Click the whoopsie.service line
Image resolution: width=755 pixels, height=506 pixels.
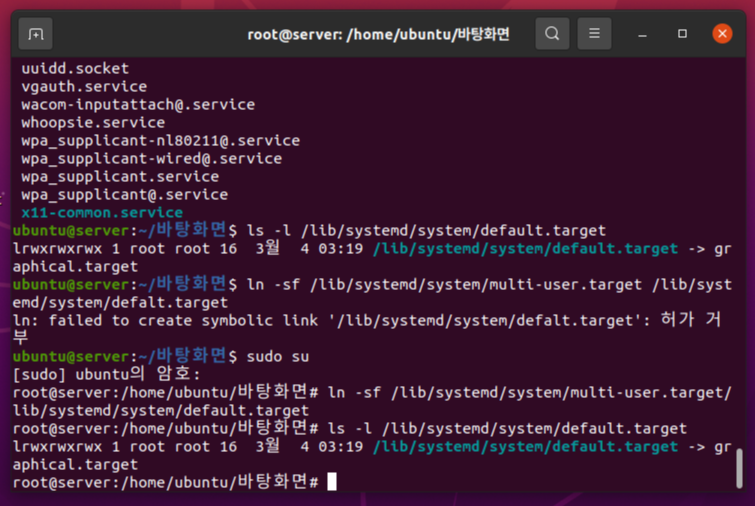coord(93,123)
